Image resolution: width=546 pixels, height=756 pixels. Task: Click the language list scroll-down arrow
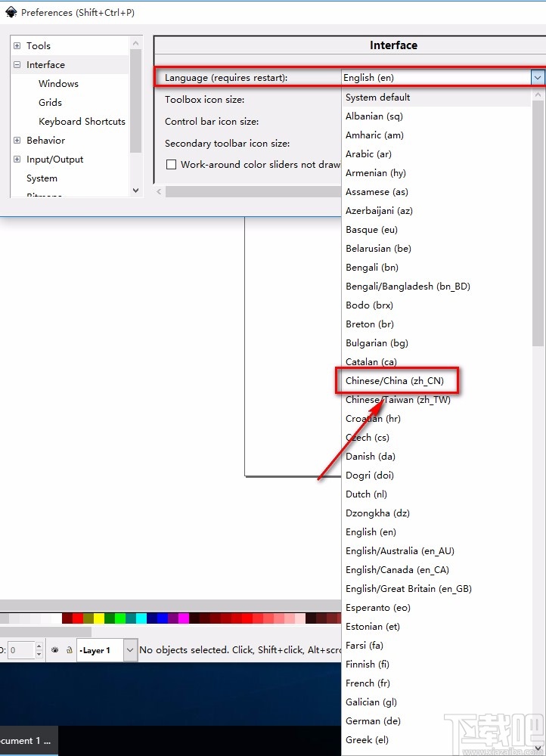[538, 748]
